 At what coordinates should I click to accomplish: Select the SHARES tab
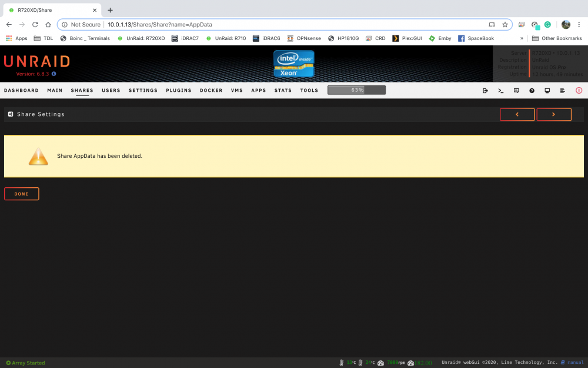pyautogui.click(x=82, y=90)
